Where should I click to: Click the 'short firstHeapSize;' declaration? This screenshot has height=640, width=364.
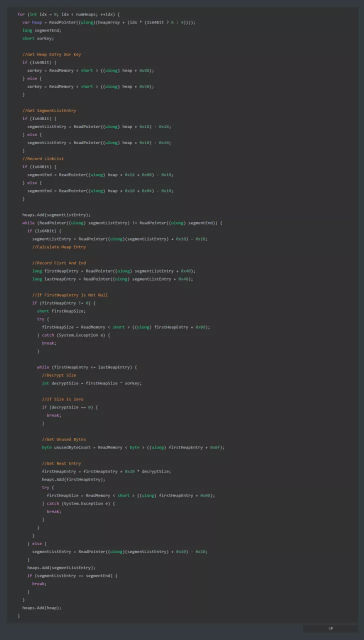click(x=61, y=310)
